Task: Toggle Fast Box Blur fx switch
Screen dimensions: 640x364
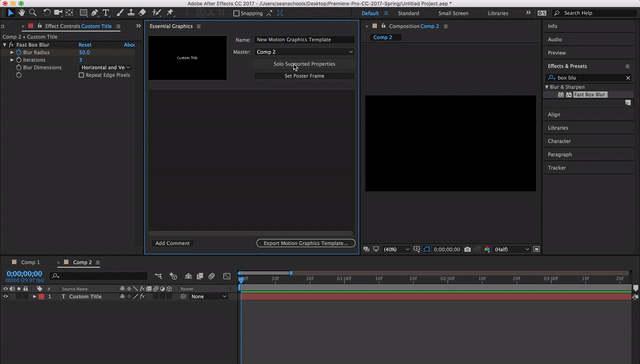Action: [x=11, y=45]
